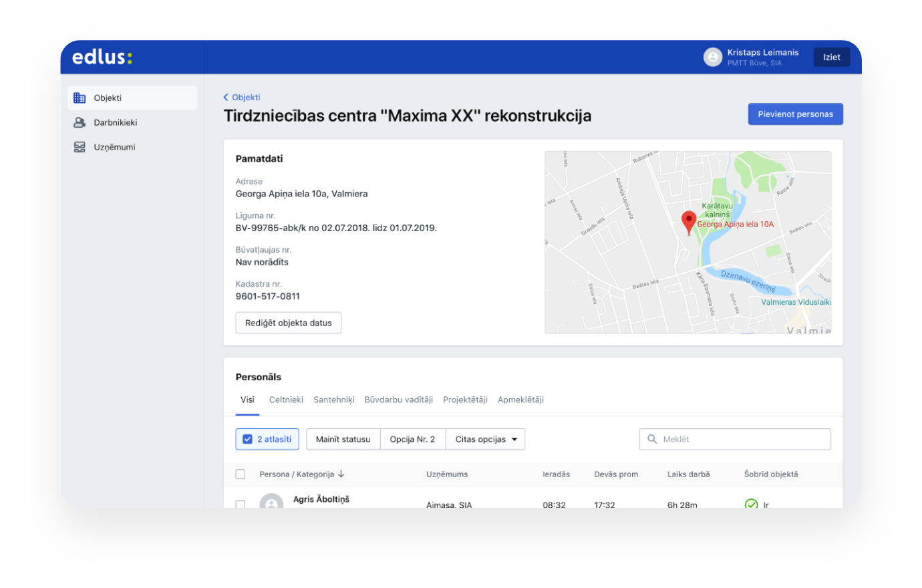Select the Projektētāji tab

(x=465, y=400)
